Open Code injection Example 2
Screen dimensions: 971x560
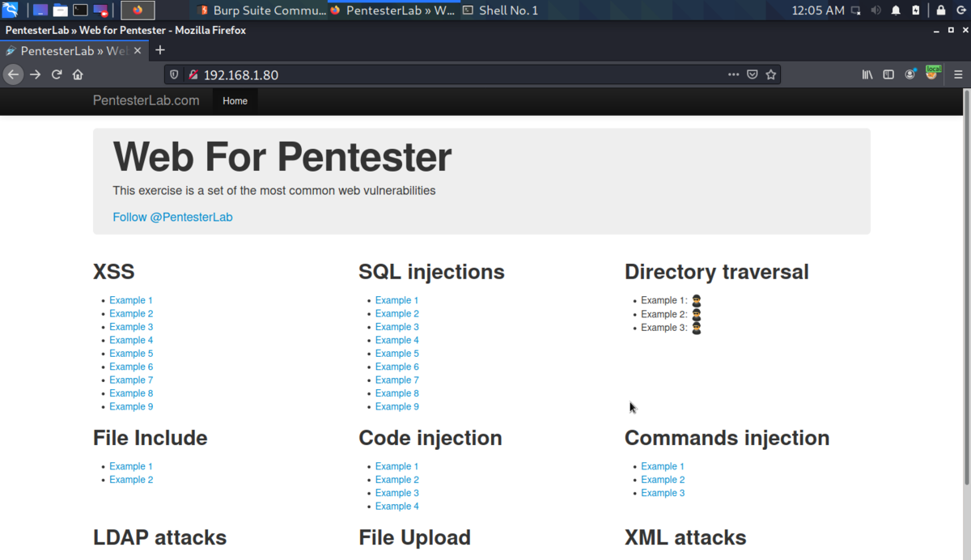point(397,480)
